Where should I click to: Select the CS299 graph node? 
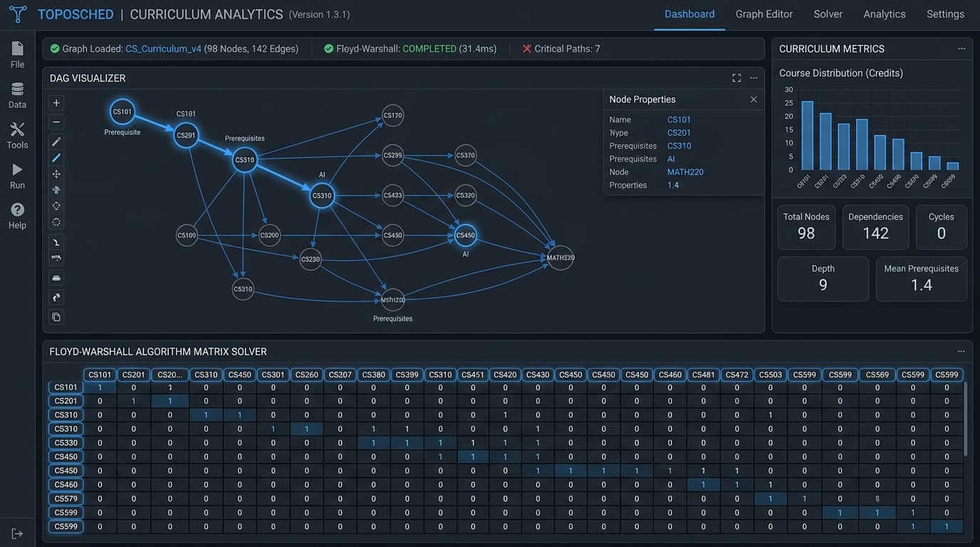(x=393, y=155)
